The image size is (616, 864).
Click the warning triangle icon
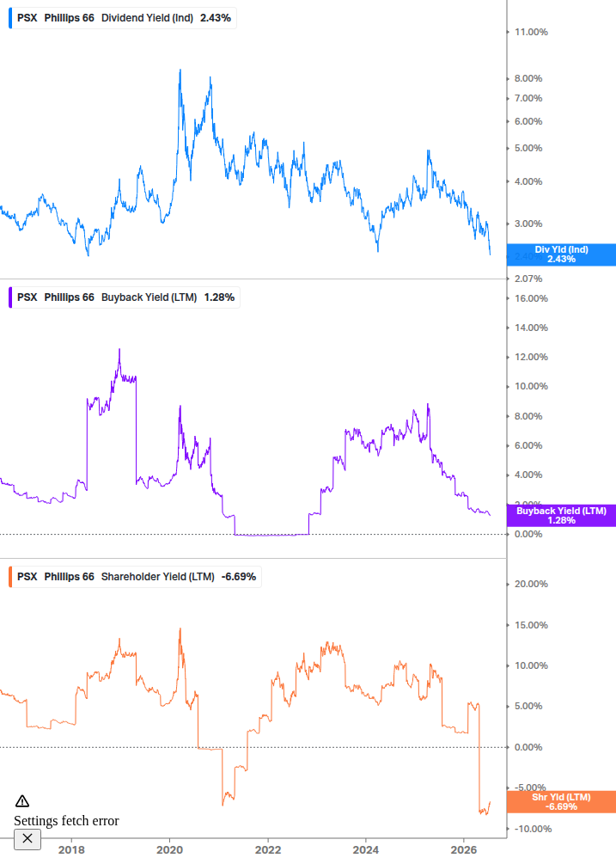(x=22, y=800)
